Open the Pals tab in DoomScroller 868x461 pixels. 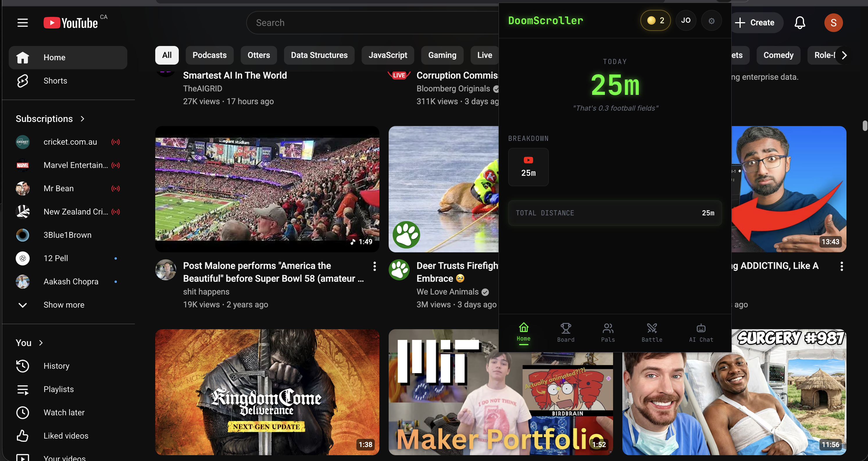pos(608,332)
